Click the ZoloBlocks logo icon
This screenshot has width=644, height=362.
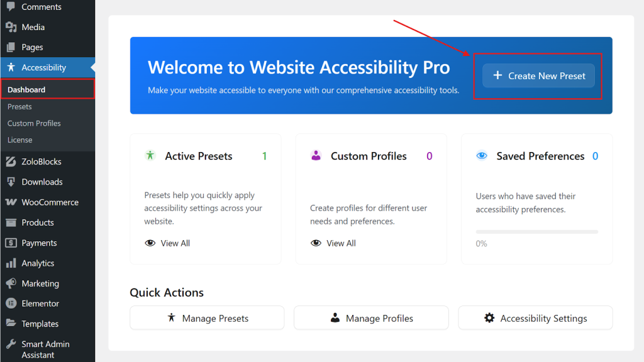pos(11,162)
